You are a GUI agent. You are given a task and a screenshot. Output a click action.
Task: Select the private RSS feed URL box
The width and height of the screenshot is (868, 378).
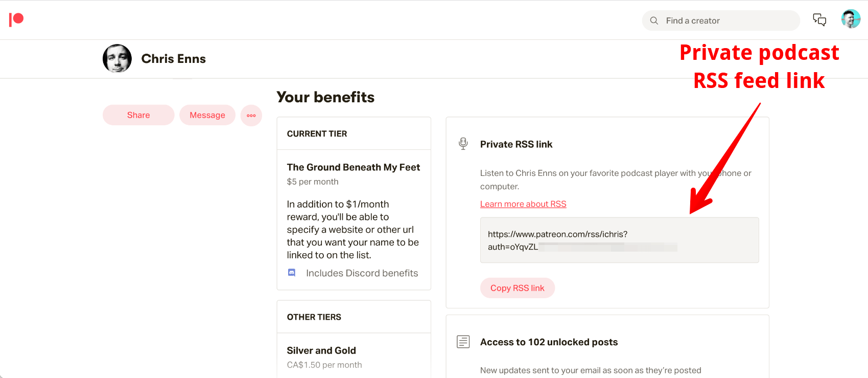point(619,240)
